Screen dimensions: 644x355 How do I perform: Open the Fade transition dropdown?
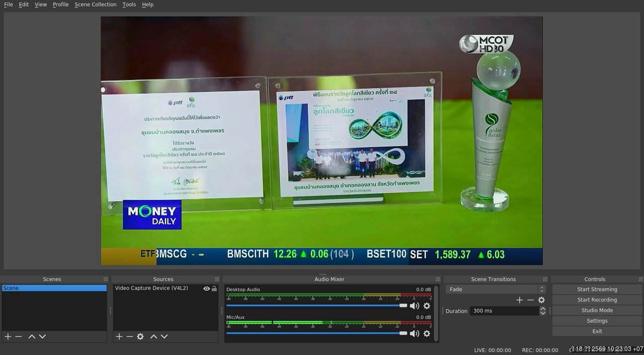coord(496,289)
